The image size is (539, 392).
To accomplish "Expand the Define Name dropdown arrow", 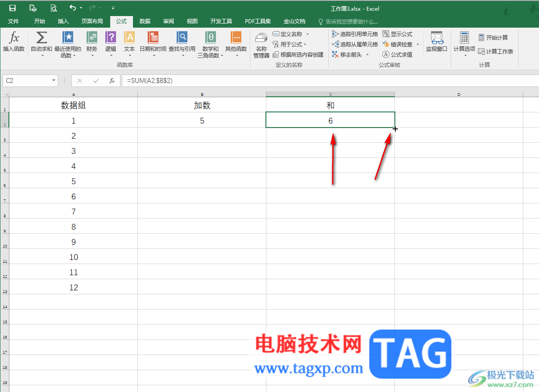I will click(307, 34).
